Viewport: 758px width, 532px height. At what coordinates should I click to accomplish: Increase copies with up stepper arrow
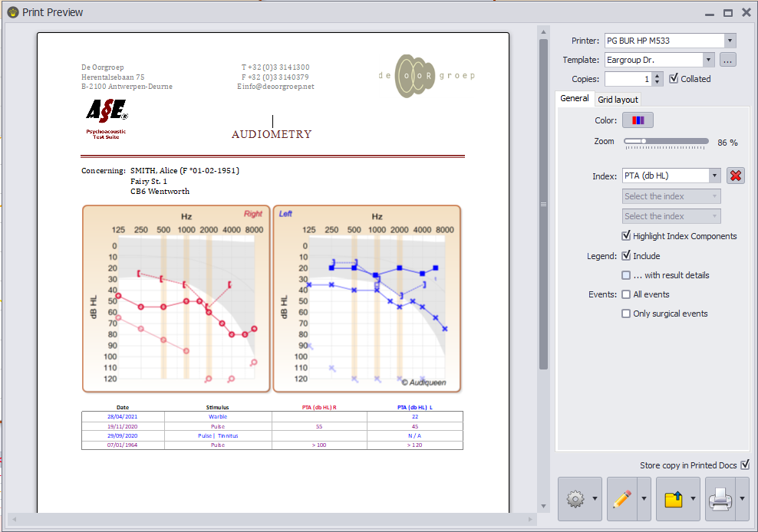[x=657, y=75]
